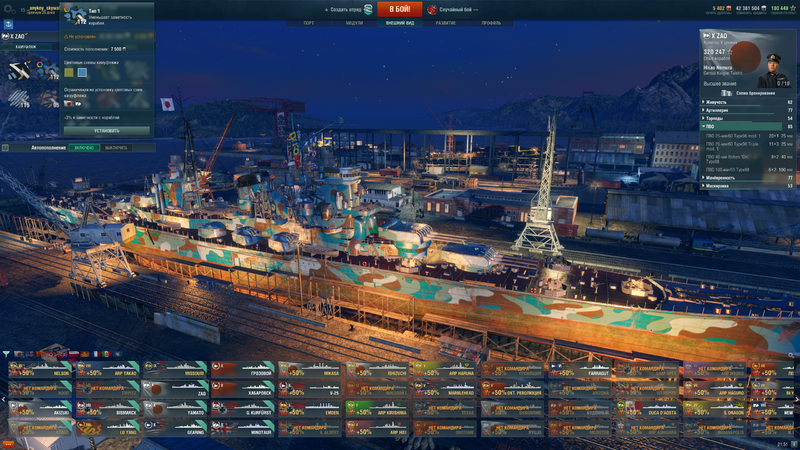Select the diagonal-striped camouflage with count 119

19,98
